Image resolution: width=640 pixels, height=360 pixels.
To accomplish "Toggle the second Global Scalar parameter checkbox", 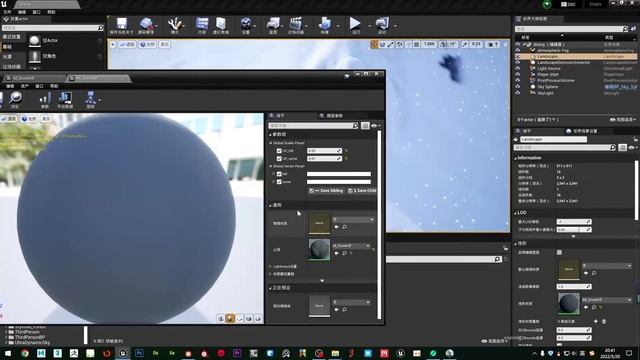I will point(279,158).
